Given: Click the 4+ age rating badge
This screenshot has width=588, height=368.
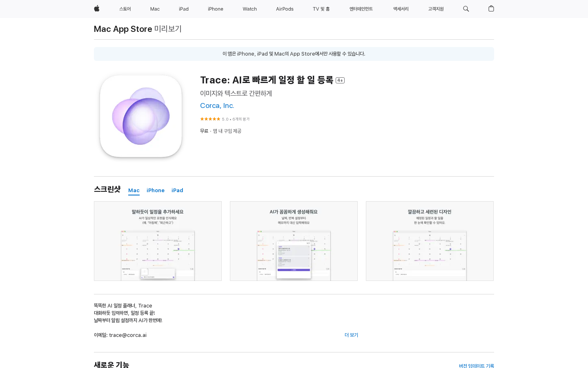Looking at the screenshot, I should click(x=340, y=80).
